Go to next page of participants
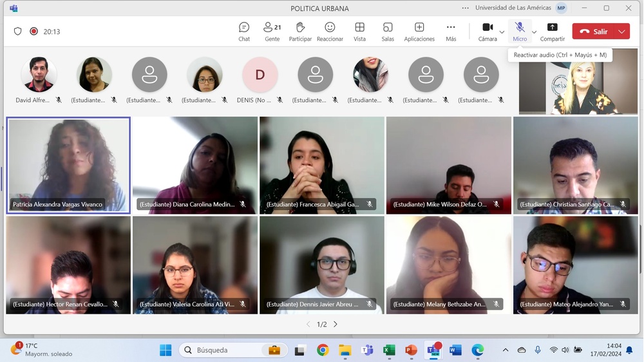 coord(336,325)
